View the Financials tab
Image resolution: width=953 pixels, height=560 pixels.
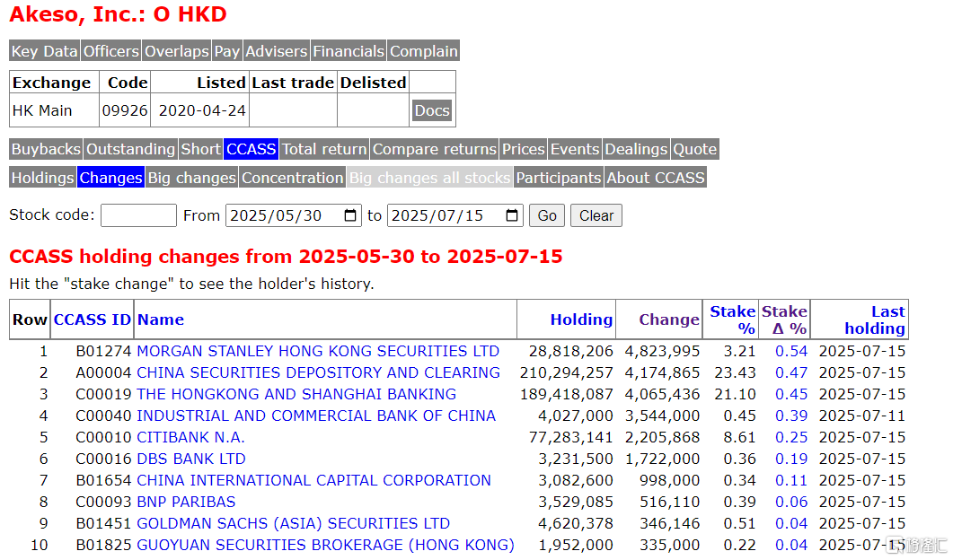tap(349, 51)
